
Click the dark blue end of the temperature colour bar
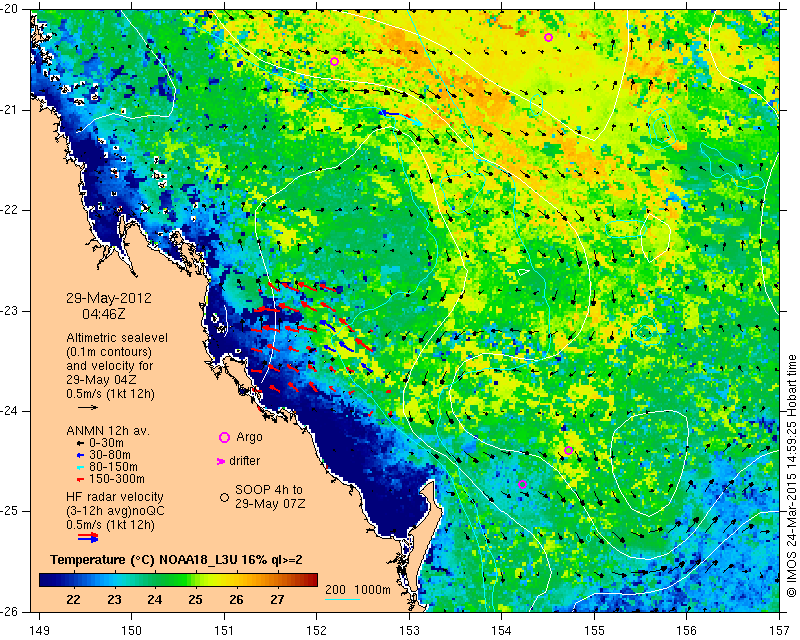click(46, 580)
